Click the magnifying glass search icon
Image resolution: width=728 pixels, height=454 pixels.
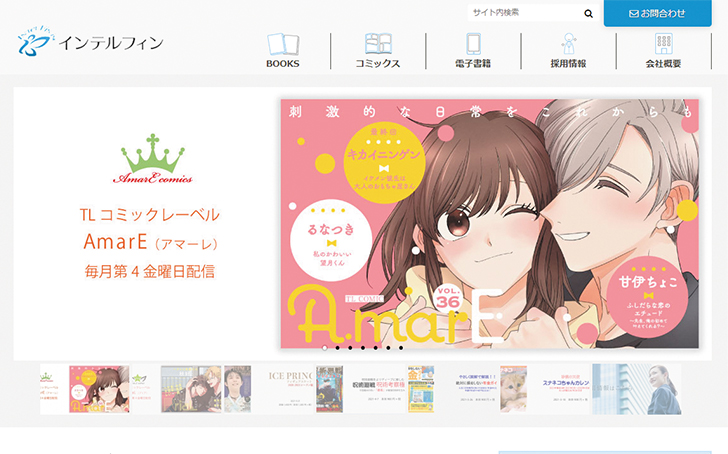pyautogui.click(x=588, y=14)
